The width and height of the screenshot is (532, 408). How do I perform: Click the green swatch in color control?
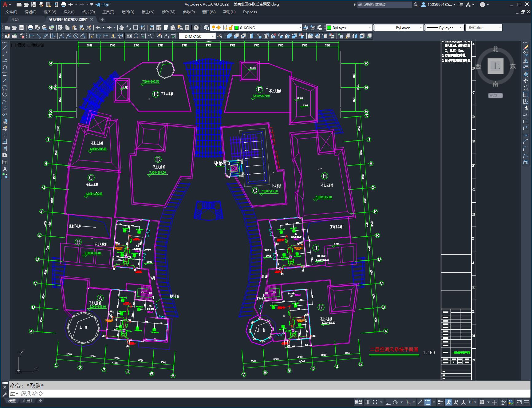click(x=329, y=28)
